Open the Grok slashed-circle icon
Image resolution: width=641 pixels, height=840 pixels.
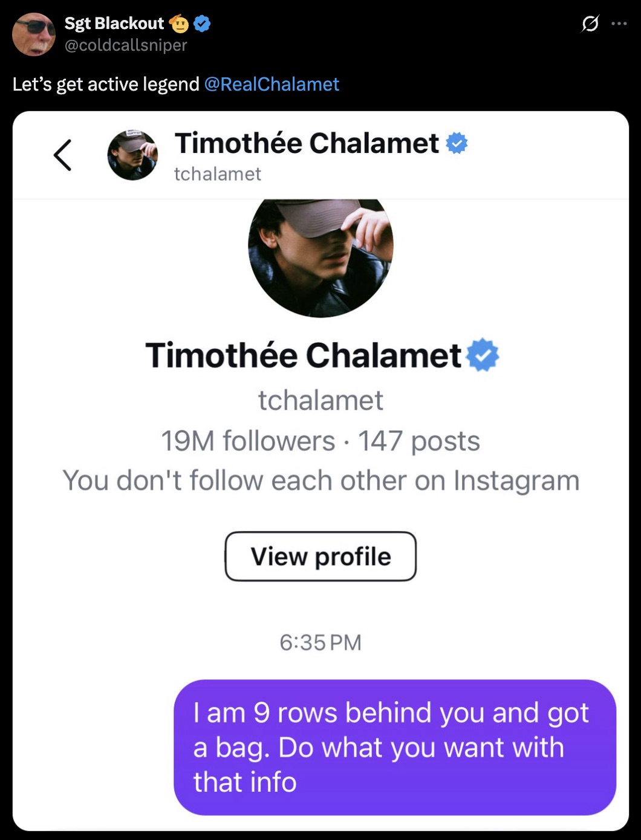click(590, 24)
